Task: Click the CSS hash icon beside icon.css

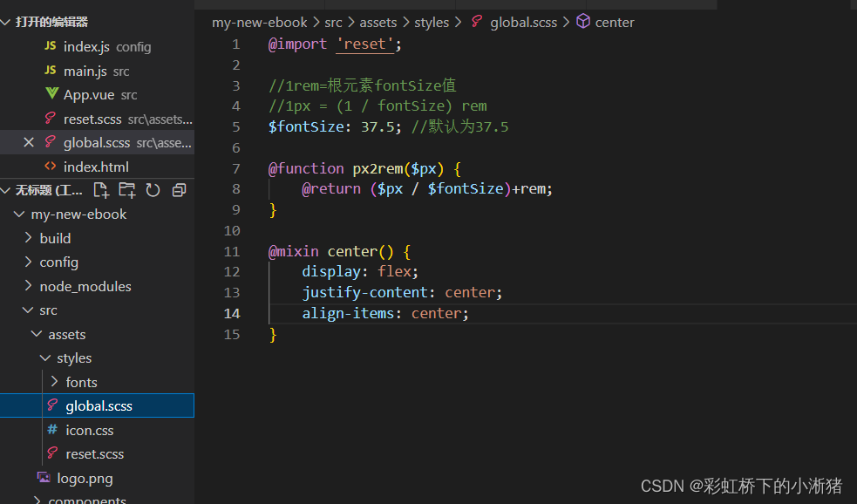Action: coord(52,429)
